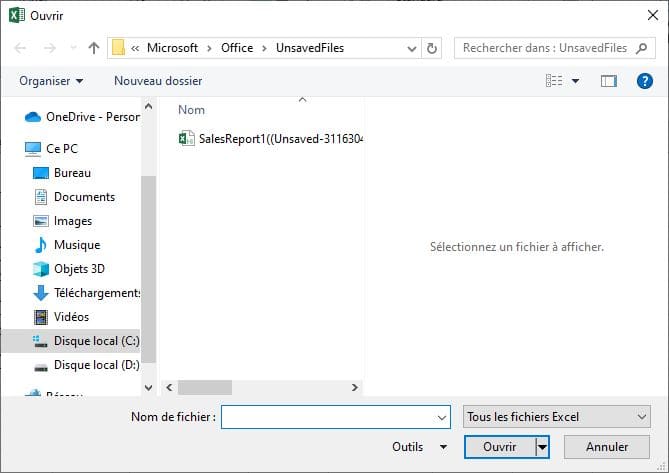This screenshot has height=473, width=669.
Task: Click the Objets 3D cube icon
Action: (41, 269)
